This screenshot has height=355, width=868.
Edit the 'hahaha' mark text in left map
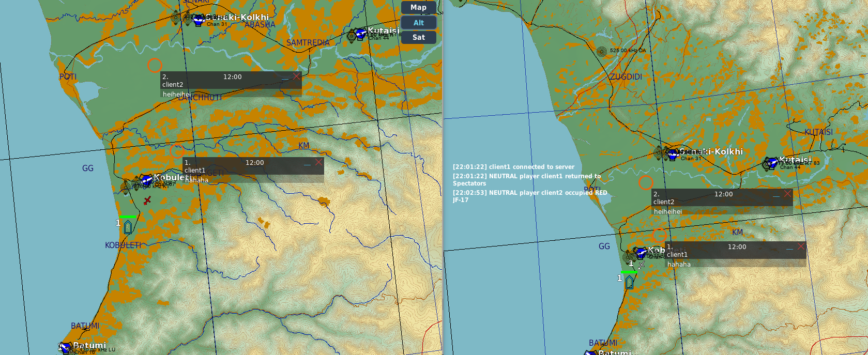tap(253, 180)
